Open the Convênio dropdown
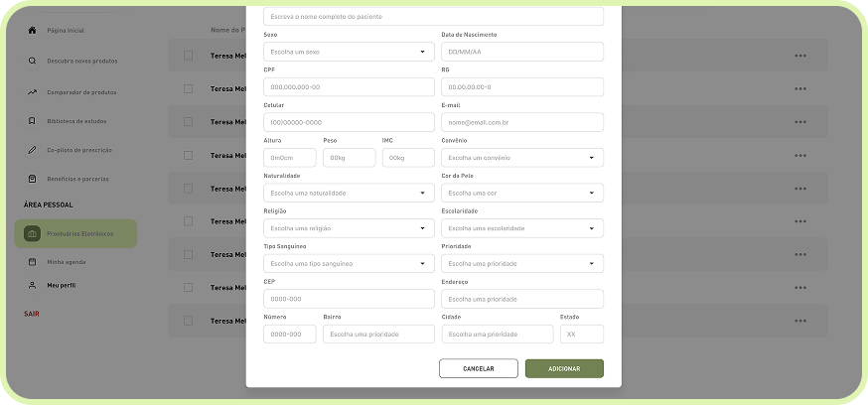Screen dimensions: 868x405 (521, 158)
